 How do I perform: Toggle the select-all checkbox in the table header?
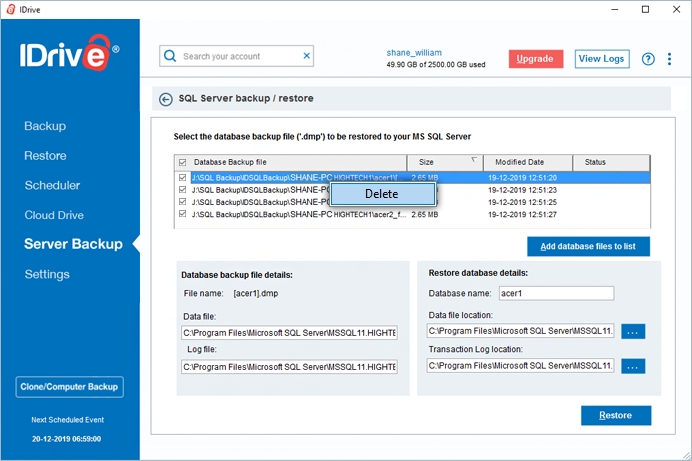pyautogui.click(x=183, y=162)
